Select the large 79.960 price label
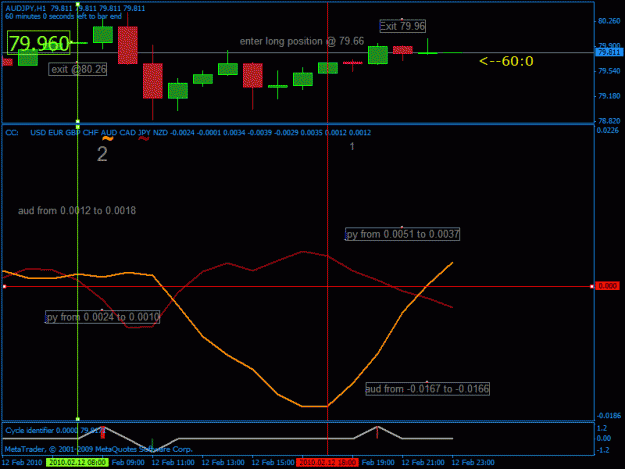 click(x=39, y=43)
